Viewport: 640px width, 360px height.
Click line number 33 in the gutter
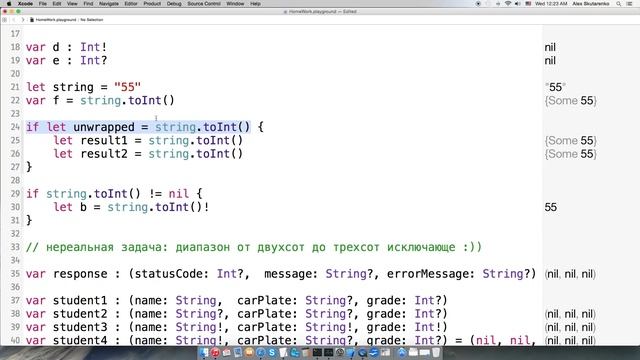(x=15, y=247)
